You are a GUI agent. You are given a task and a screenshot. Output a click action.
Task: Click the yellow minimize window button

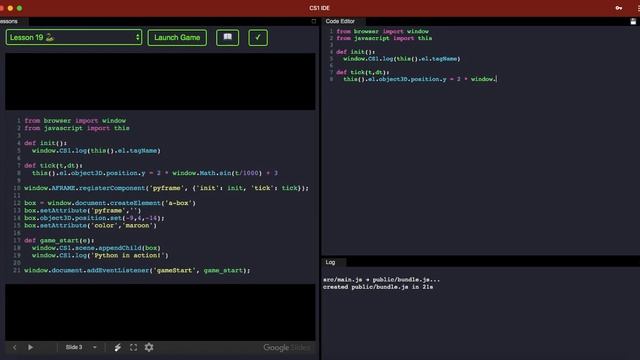tap(10, 8)
